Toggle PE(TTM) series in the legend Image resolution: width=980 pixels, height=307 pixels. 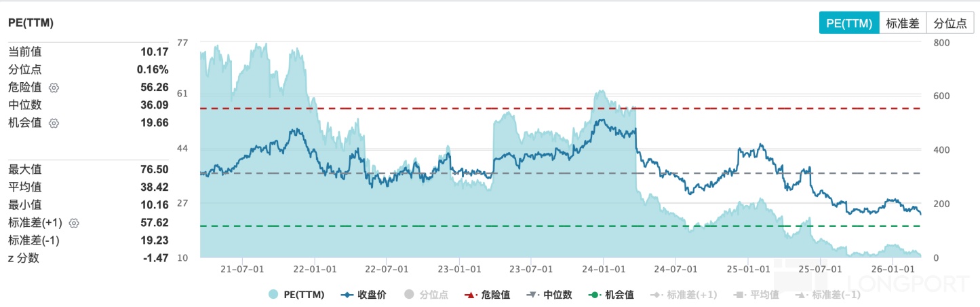tap(296, 295)
